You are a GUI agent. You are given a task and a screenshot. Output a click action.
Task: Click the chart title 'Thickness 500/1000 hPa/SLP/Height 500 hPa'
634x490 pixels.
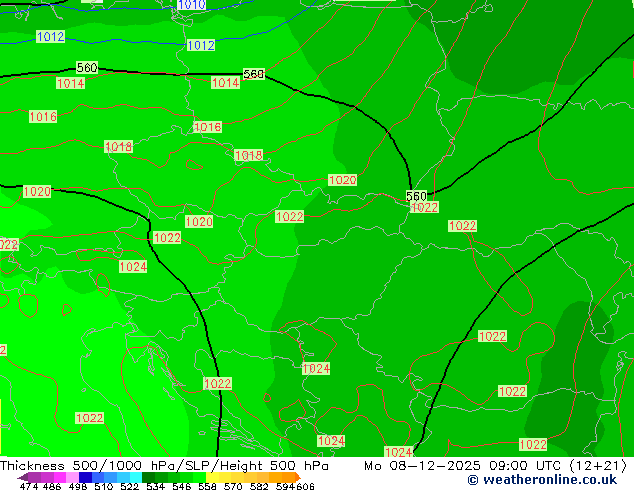[x=164, y=466]
